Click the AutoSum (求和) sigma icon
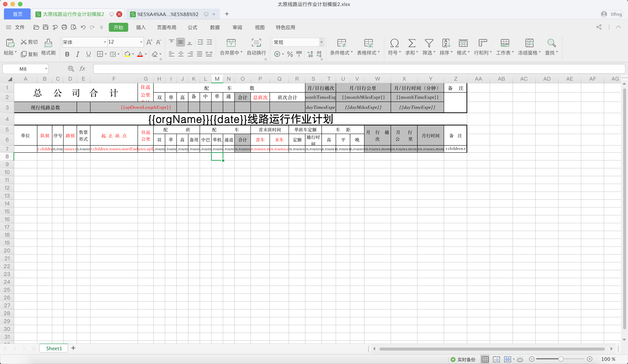This screenshot has height=364, width=628. click(412, 43)
